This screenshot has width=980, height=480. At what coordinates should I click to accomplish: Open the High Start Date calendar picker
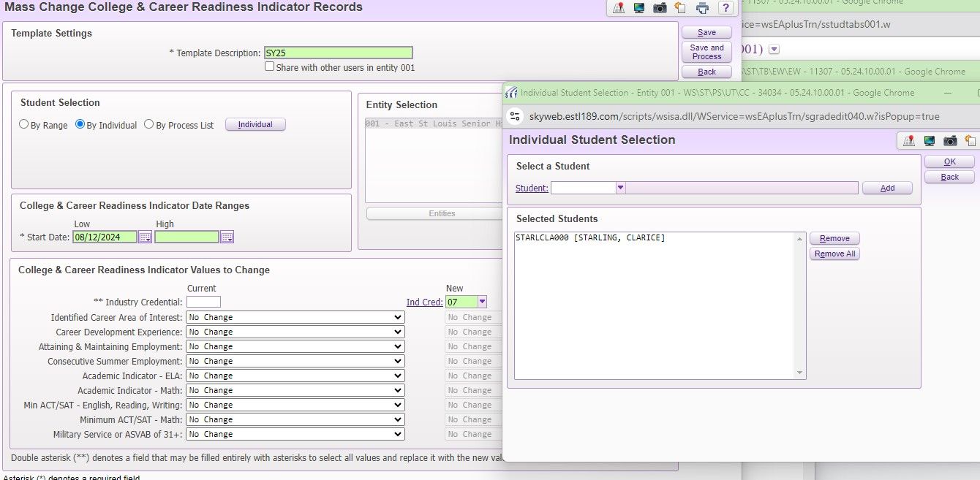point(227,237)
